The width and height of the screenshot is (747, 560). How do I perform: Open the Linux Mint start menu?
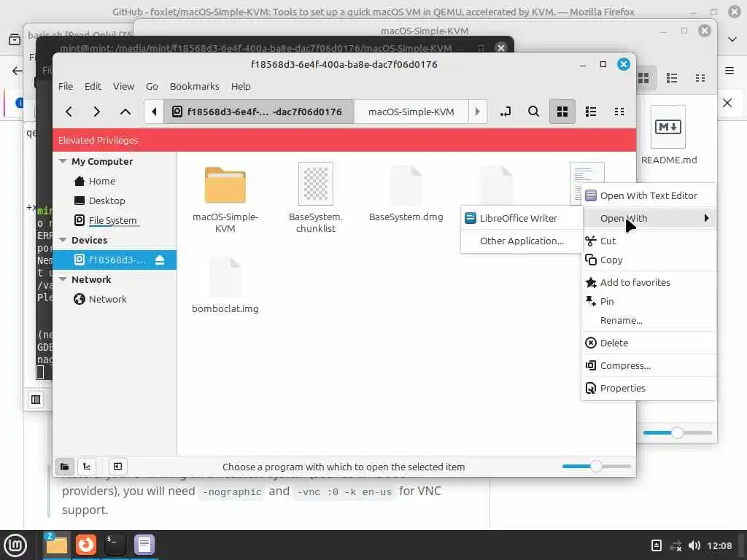(x=16, y=545)
